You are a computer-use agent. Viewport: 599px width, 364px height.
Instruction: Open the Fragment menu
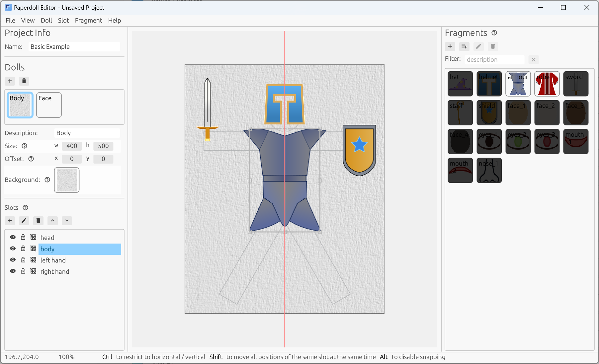[89, 21]
